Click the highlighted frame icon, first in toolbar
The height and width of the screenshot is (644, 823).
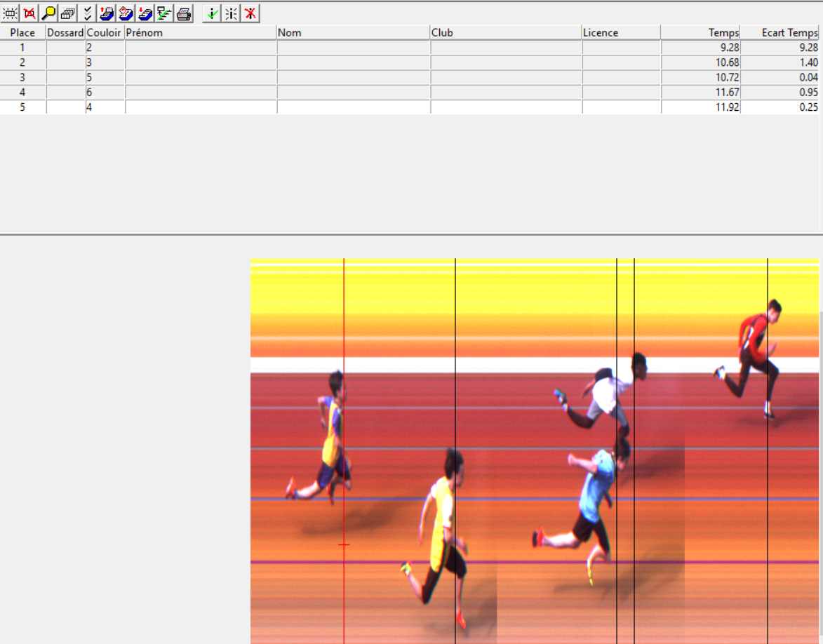coord(10,13)
